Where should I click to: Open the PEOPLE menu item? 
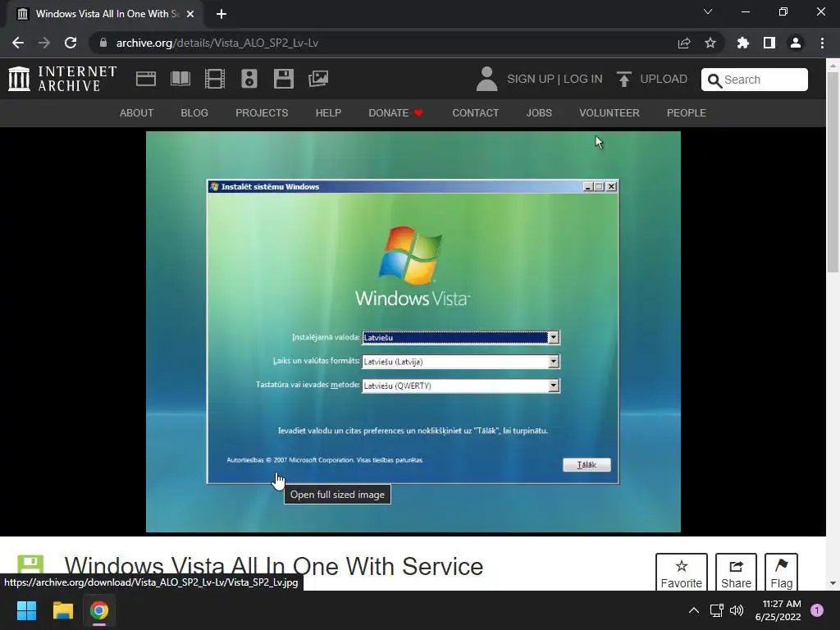(687, 113)
